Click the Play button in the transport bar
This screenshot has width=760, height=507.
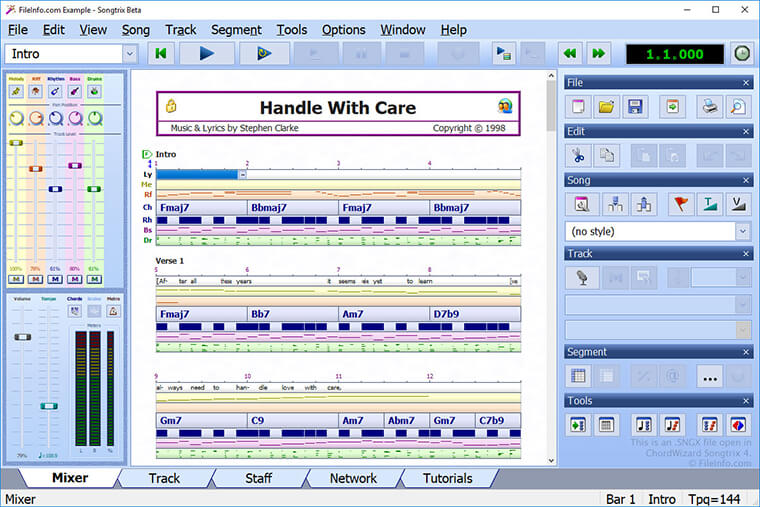click(207, 53)
